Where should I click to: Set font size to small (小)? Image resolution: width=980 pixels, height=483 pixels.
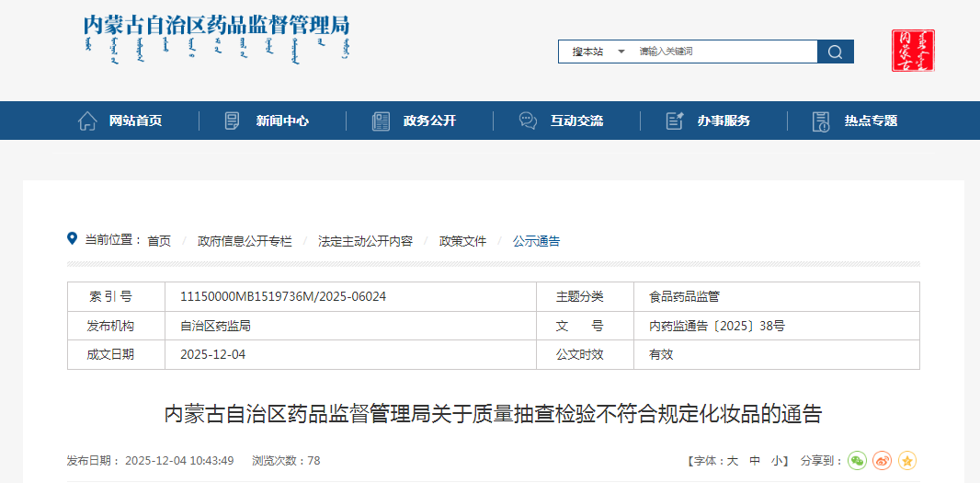[x=777, y=461]
